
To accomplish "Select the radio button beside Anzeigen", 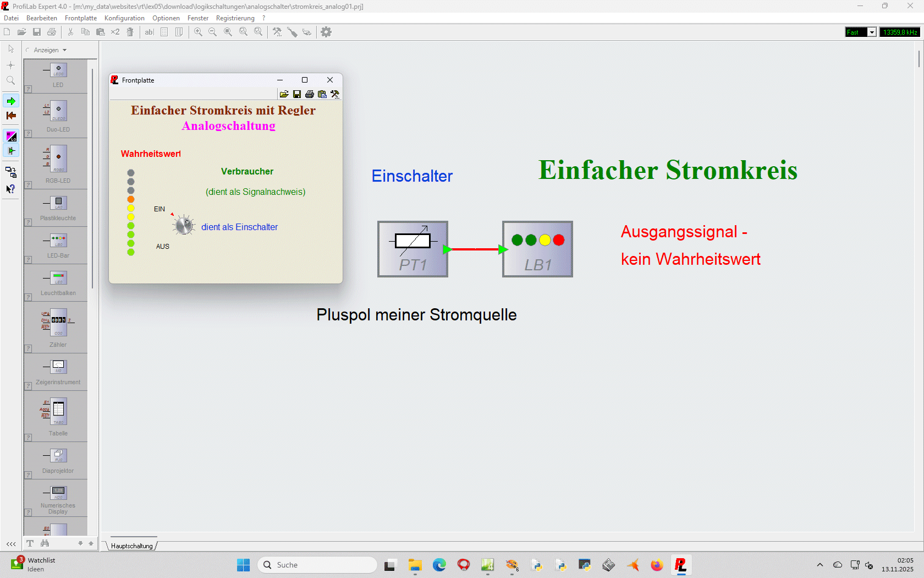I will coord(28,50).
